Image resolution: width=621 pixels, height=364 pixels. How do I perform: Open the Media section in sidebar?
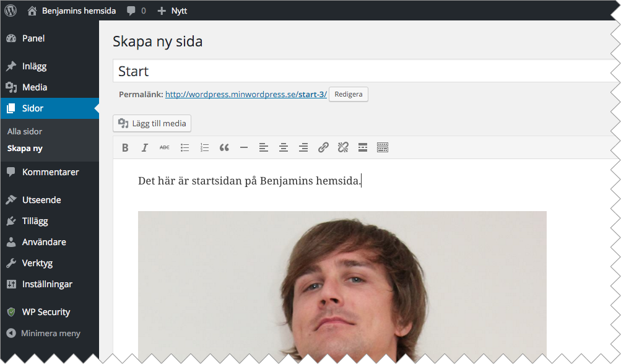pos(50,87)
